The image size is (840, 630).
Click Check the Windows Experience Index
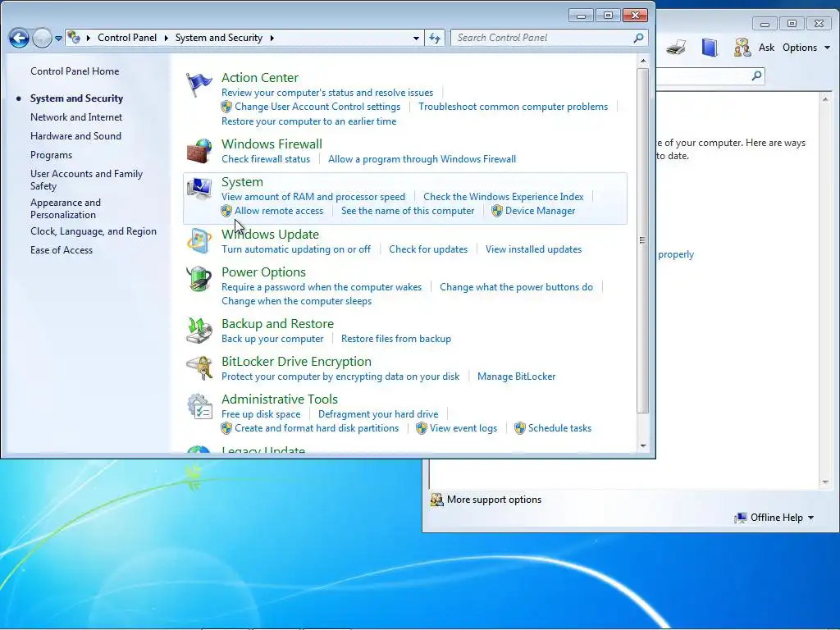coord(503,197)
